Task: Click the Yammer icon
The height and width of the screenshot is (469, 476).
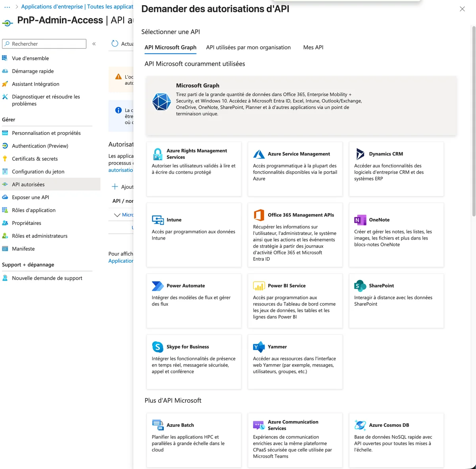Action: click(259, 347)
